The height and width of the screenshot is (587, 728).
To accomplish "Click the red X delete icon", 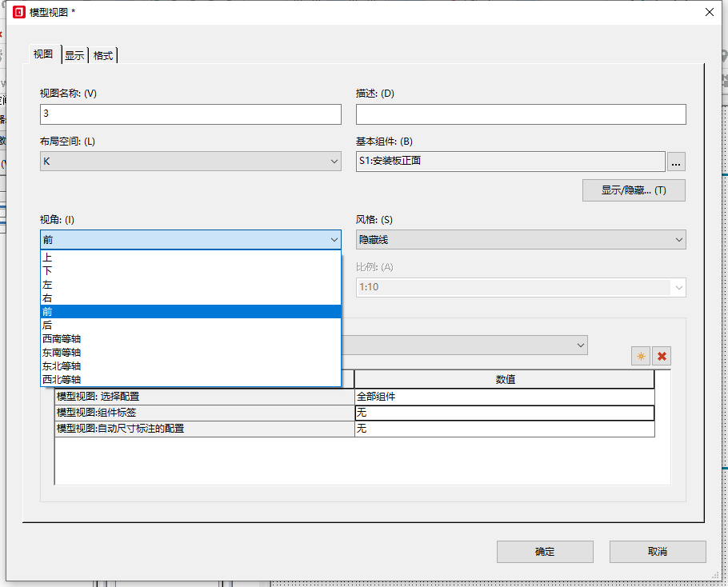I will click(662, 356).
